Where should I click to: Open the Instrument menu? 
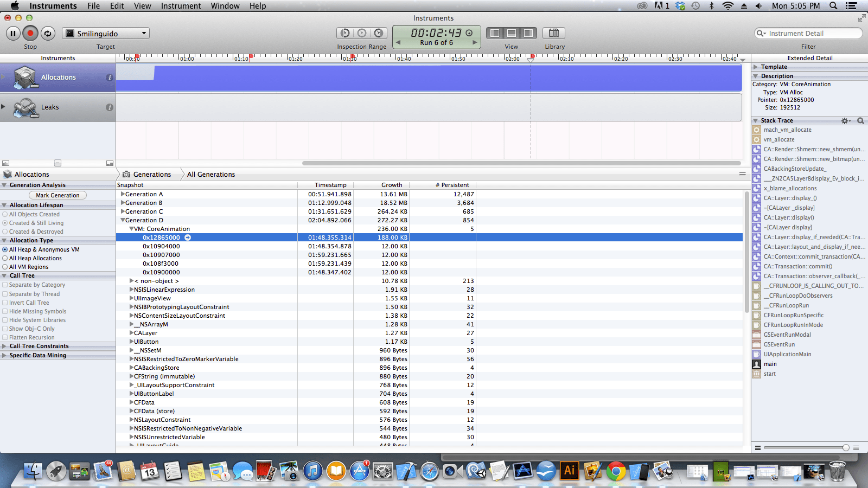(x=181, y=5)
